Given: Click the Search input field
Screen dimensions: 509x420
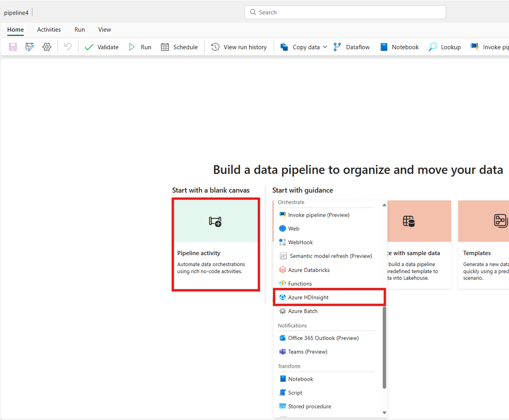Looking at the screenshot, I should [x=345, y=12].
